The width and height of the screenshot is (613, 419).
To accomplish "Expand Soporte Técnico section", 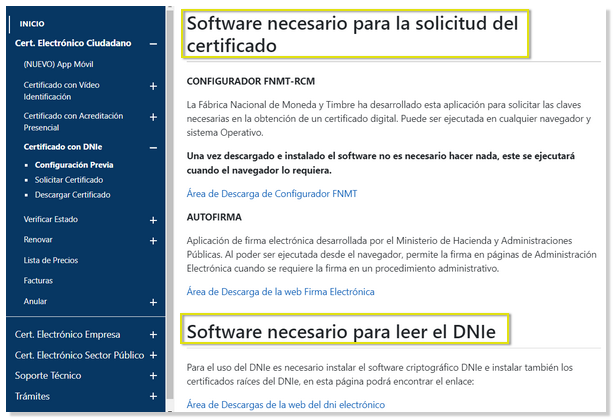I will pyautogui.click(x=153, y=376).
